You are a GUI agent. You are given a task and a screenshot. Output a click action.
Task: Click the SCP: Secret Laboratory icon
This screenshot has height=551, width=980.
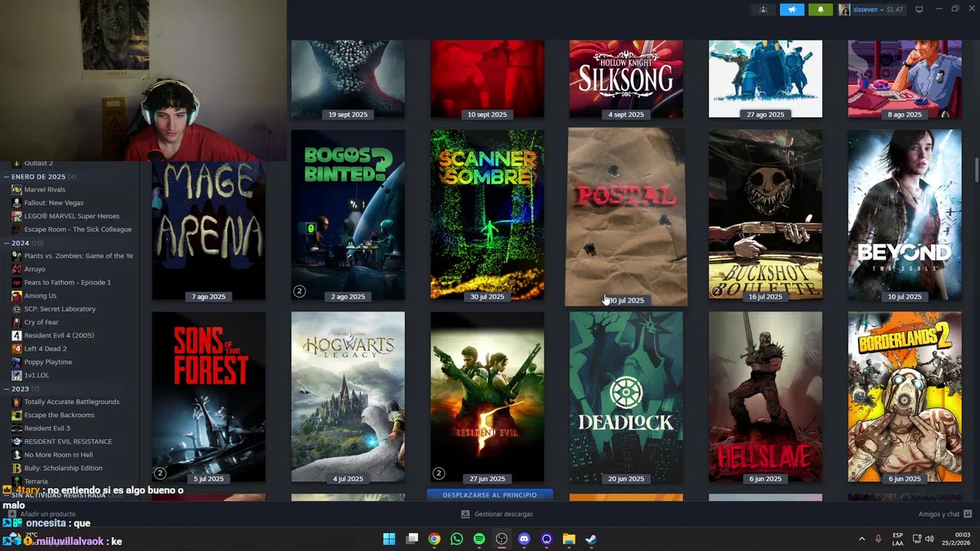pos(17,308)
